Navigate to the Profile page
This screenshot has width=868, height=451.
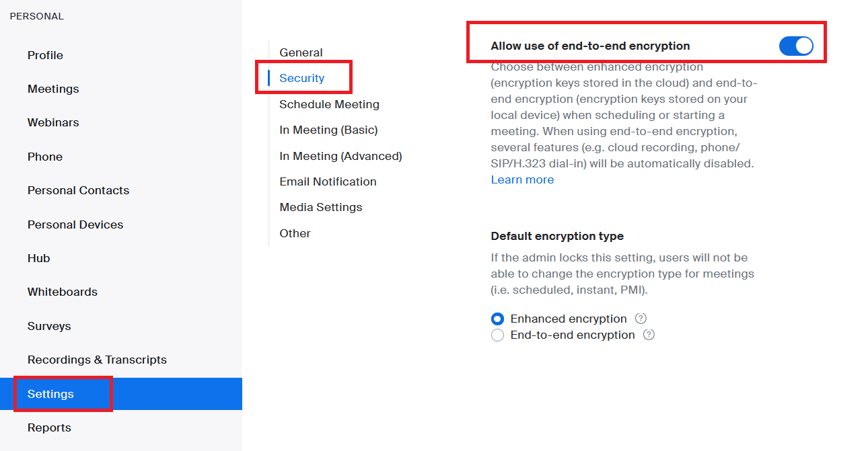point(44,55)
